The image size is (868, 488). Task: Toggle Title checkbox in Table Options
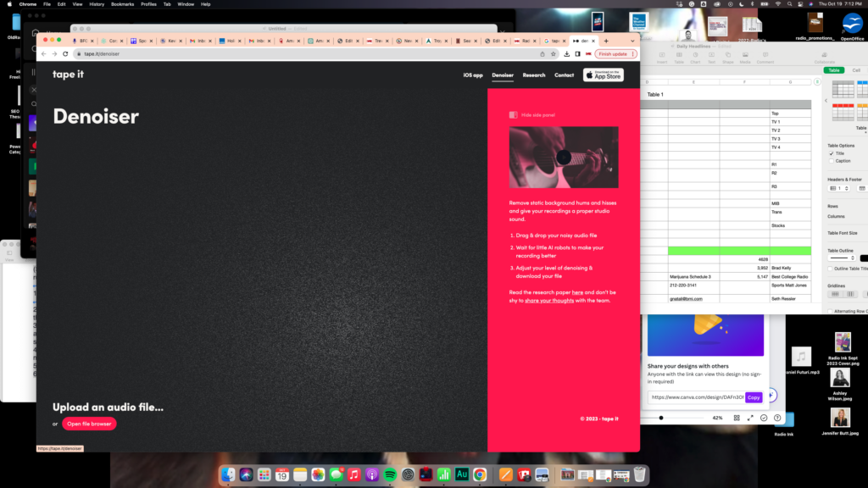coord(832,153)
